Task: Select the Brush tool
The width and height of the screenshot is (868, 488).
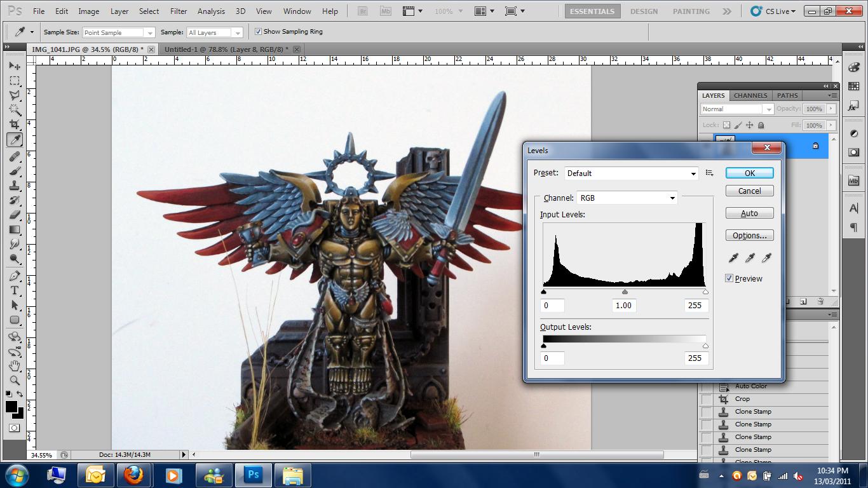Action: (x=15, y=171)
